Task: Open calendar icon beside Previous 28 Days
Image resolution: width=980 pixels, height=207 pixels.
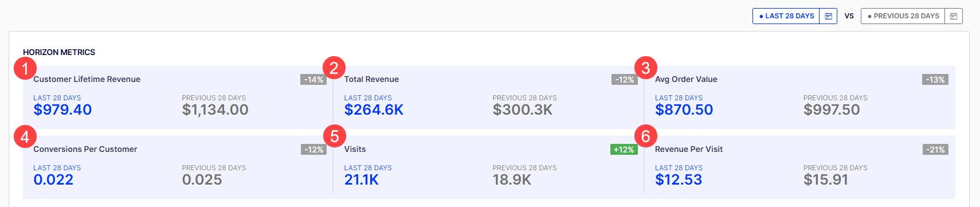Action: (x=954, y=16)
